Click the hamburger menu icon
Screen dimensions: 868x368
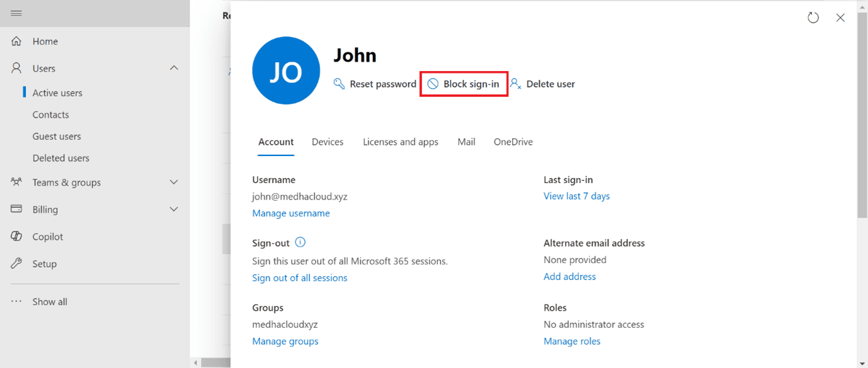[16, 13]
